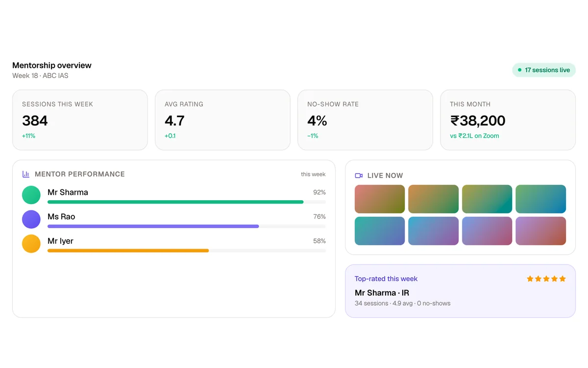Click the −1% change indicator
Viewport: 588px width, 368px height.
313,136
